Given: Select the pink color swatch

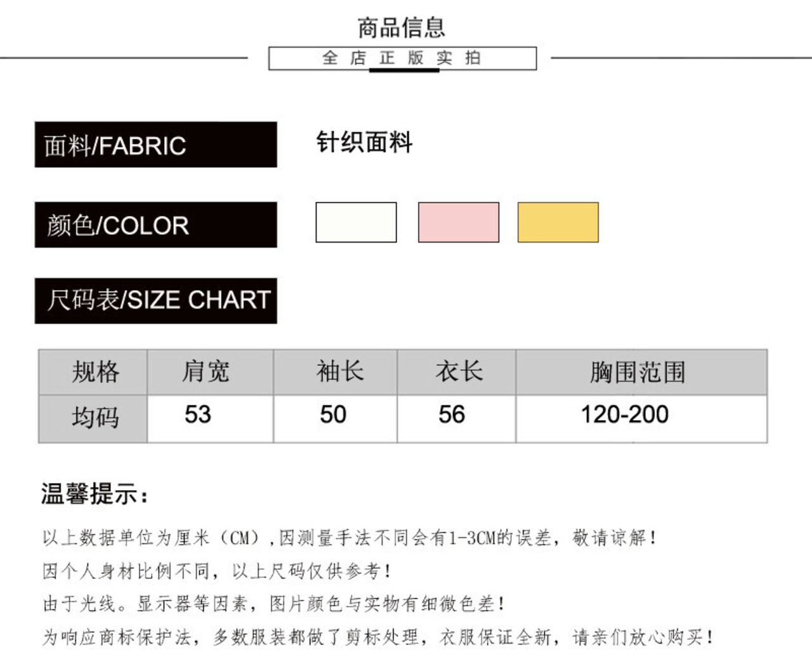Looking at the screenshot, I should (458, 222).
